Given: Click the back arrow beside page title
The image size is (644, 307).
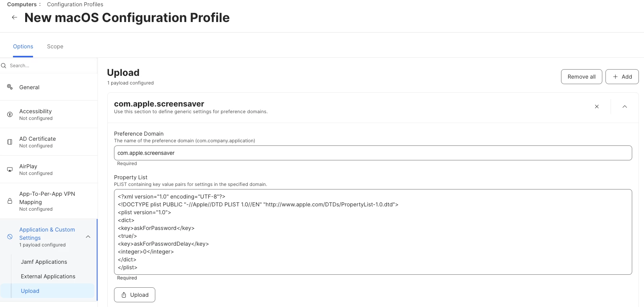Looking at the screenshot, I should (15, 17).
